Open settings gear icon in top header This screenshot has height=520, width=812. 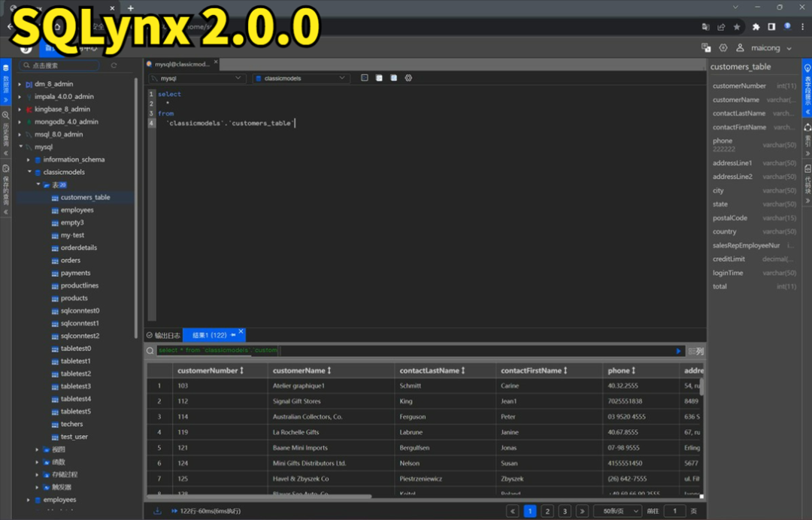coord(723,47)
